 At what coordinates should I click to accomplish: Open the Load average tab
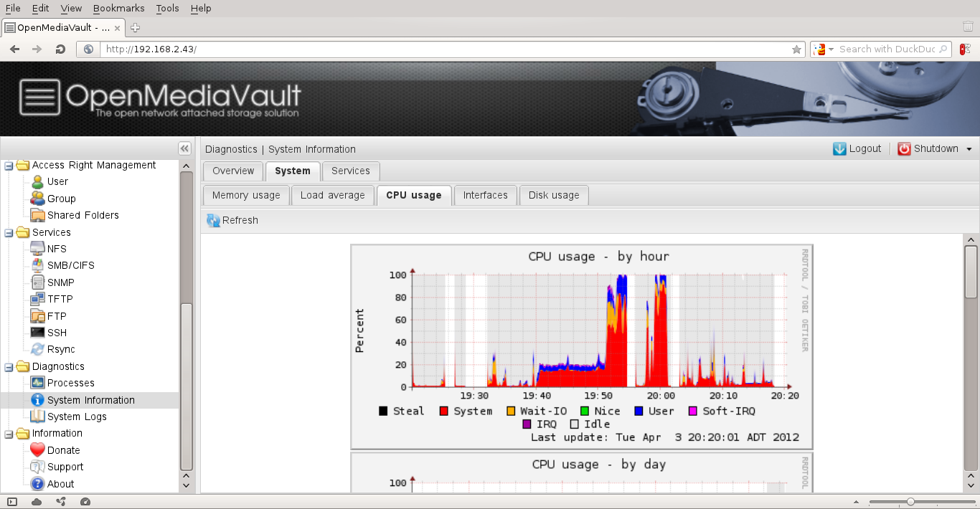(x=333, y=196)
